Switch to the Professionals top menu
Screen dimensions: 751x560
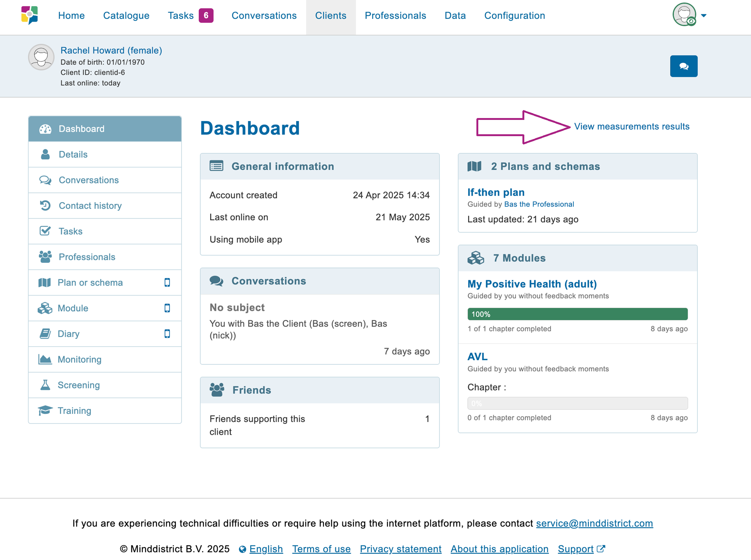pyautogui.click(x=395, y=15)
